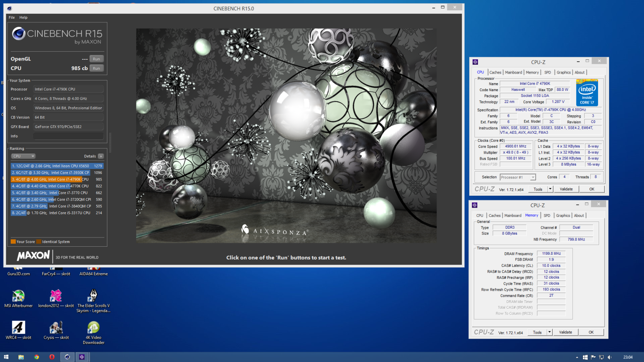Open File Explorer from the taskbar
The image size is (644, 362).
(21, 357)
